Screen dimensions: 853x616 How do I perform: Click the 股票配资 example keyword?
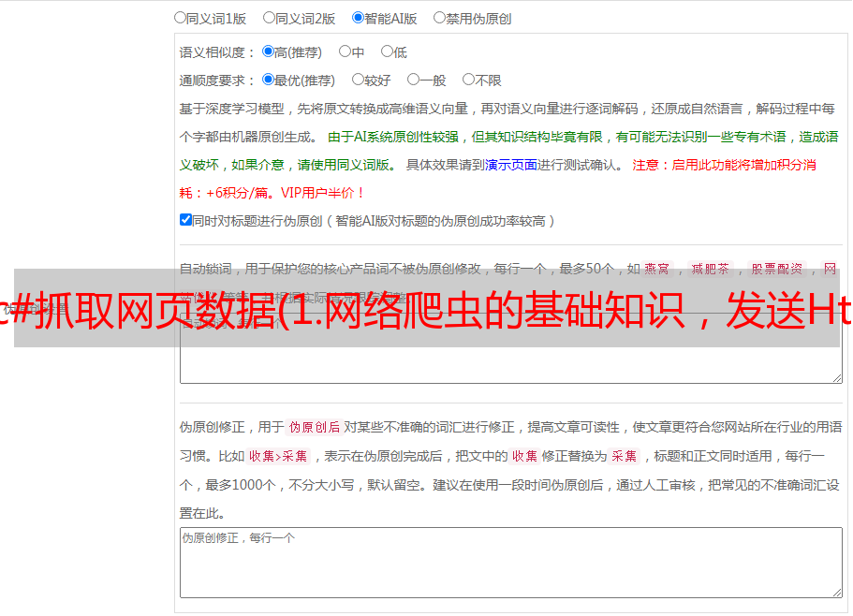pyautogui.click(x=776, y=269)
